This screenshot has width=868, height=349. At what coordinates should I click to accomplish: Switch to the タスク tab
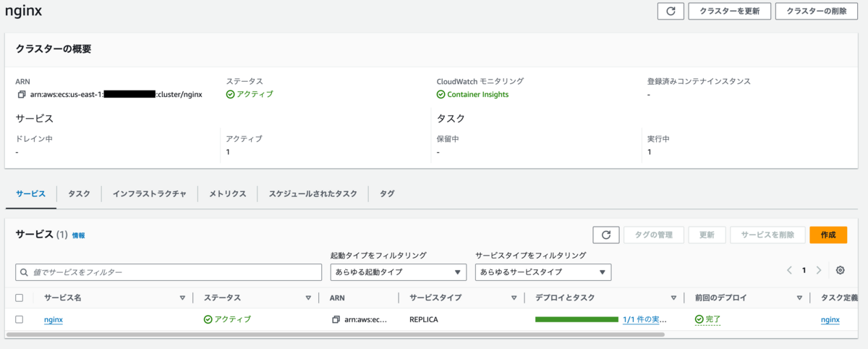point(79,194)
